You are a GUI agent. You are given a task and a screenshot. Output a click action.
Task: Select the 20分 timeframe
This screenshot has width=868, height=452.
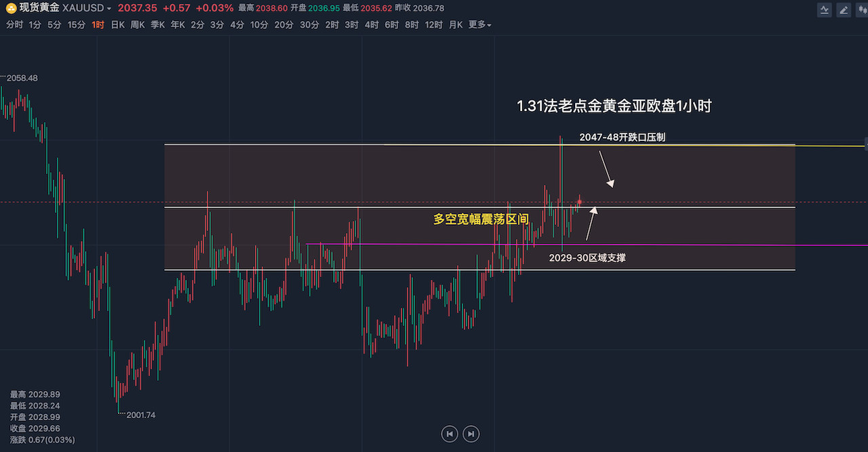point(284,24)
